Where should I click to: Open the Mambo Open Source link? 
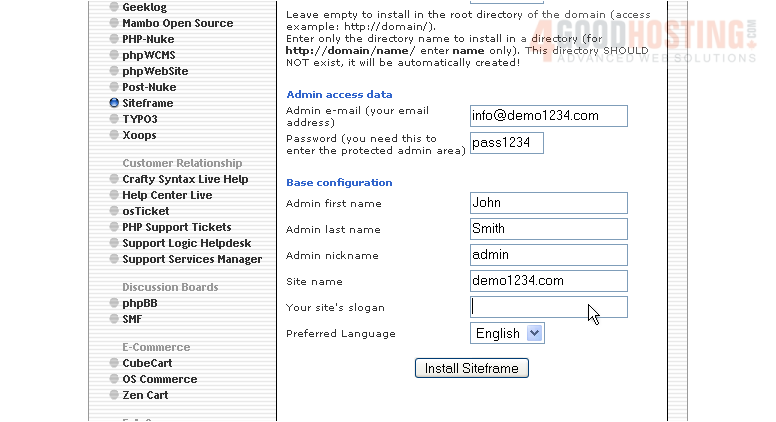click(177, 23)
